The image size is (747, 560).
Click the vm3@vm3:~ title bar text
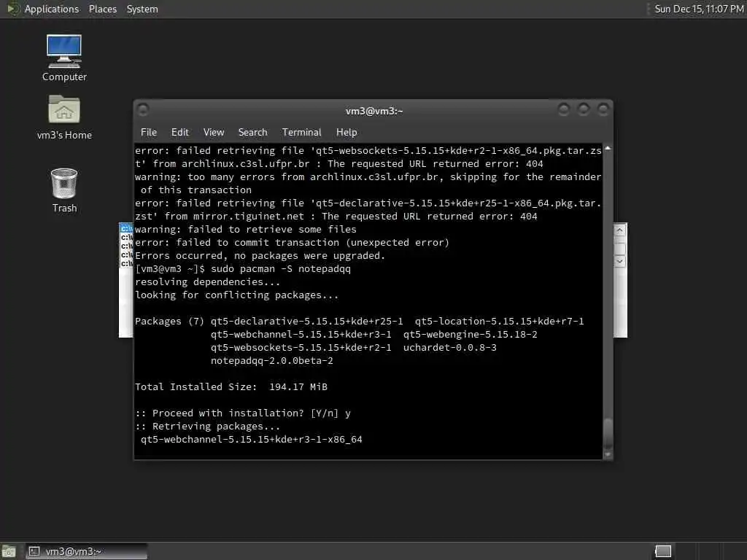pos(374,112)
